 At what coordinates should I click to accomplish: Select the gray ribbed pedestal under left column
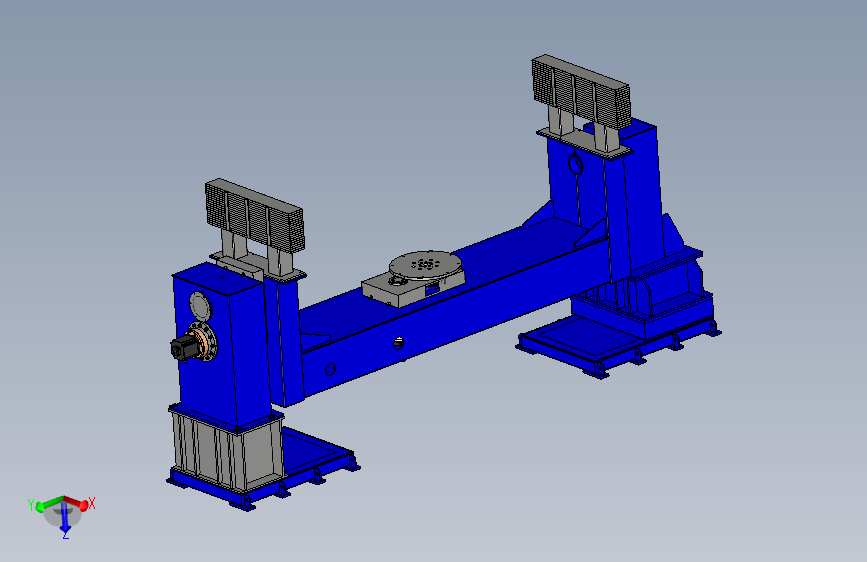pos(226,450)
